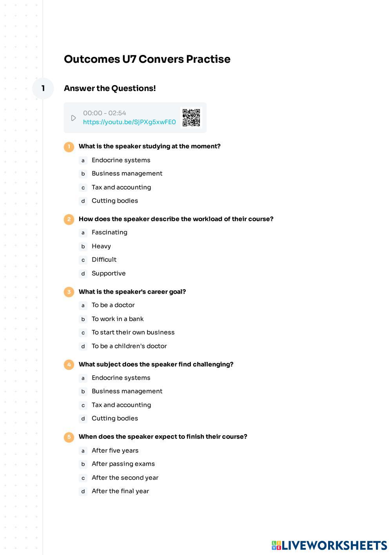
Task: Click the LiveWorksheets logo
Action: click(329, 545)
